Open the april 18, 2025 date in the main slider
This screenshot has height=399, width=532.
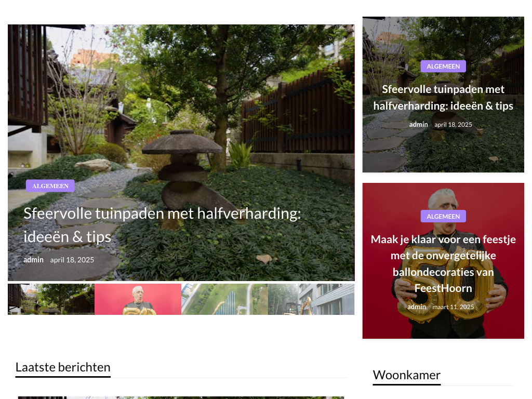pyautogui.click(x=72, y=260)
